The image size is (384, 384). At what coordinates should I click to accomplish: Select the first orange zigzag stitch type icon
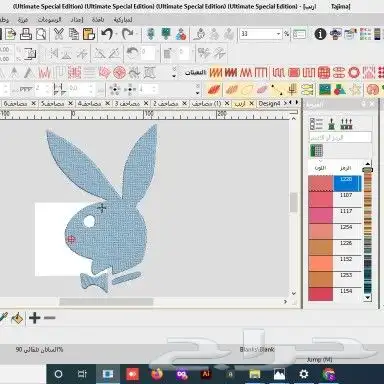click(215, 72)
